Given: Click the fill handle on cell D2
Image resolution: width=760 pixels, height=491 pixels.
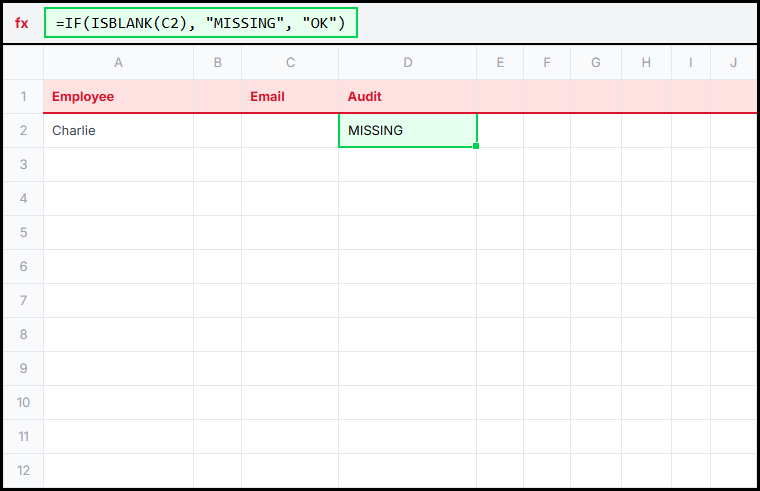Looking at the screenshot, I should click(x=476, y=147).
